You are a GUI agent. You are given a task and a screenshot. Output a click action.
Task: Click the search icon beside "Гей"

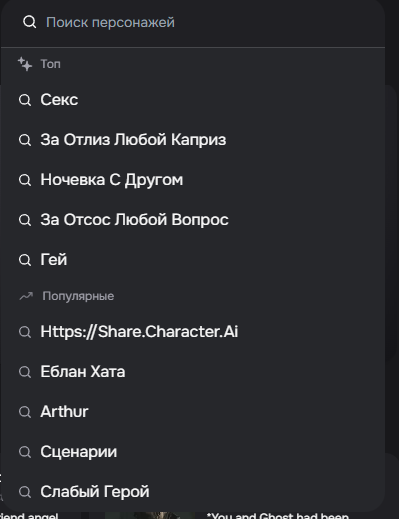25,260
